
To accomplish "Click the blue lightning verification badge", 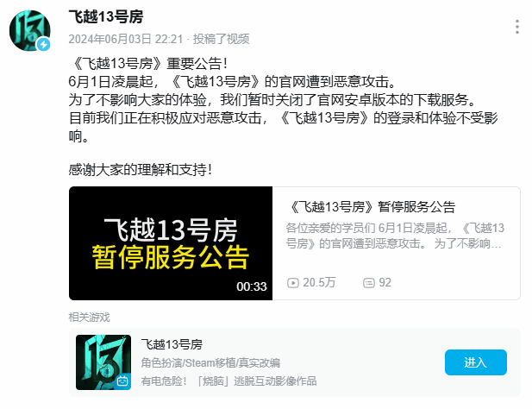I will (x=44, y=45).
